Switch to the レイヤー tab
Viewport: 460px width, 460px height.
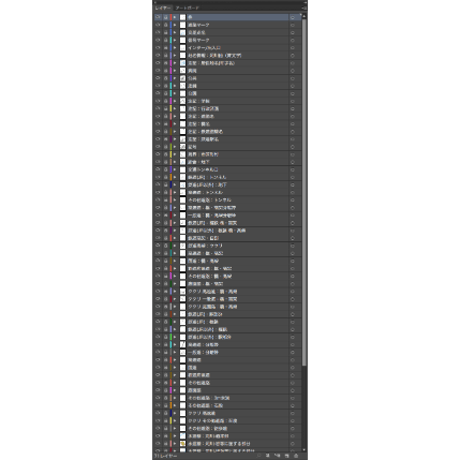[x=163, y=8]
